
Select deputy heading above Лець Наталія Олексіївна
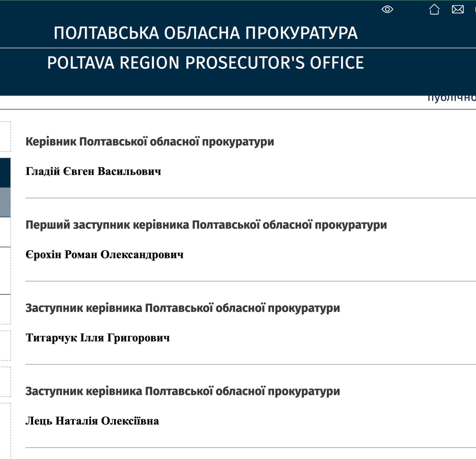click(183, 392)
